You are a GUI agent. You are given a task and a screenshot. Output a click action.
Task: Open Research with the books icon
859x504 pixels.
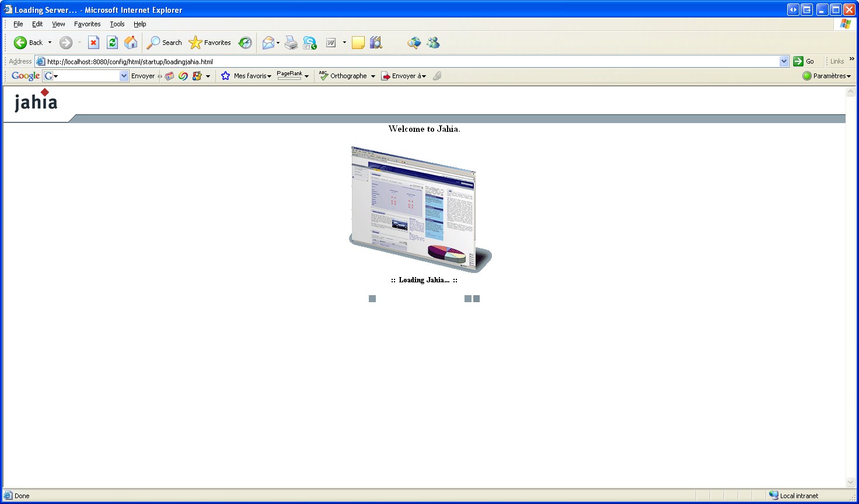point(376,43)
